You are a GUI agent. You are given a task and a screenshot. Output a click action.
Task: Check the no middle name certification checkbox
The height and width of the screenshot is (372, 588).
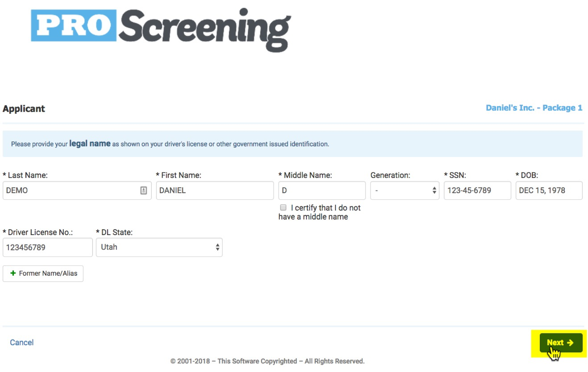tap(283, 208)
